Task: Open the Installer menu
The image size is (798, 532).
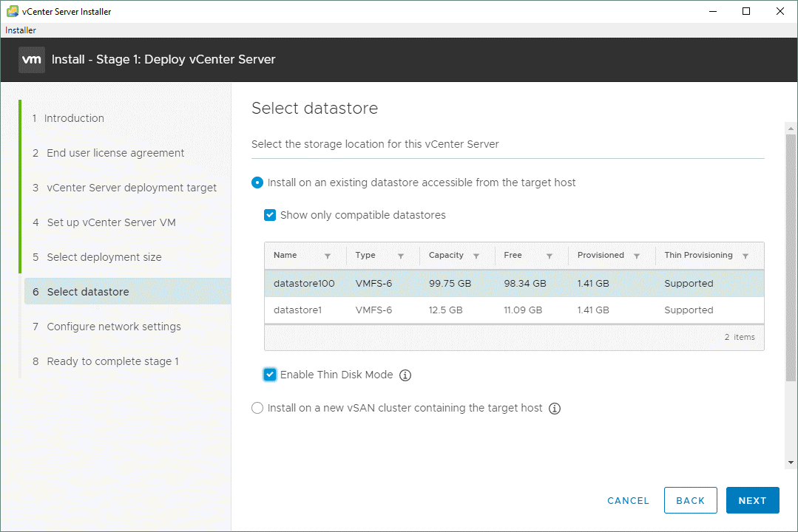Action: [20, 30]
